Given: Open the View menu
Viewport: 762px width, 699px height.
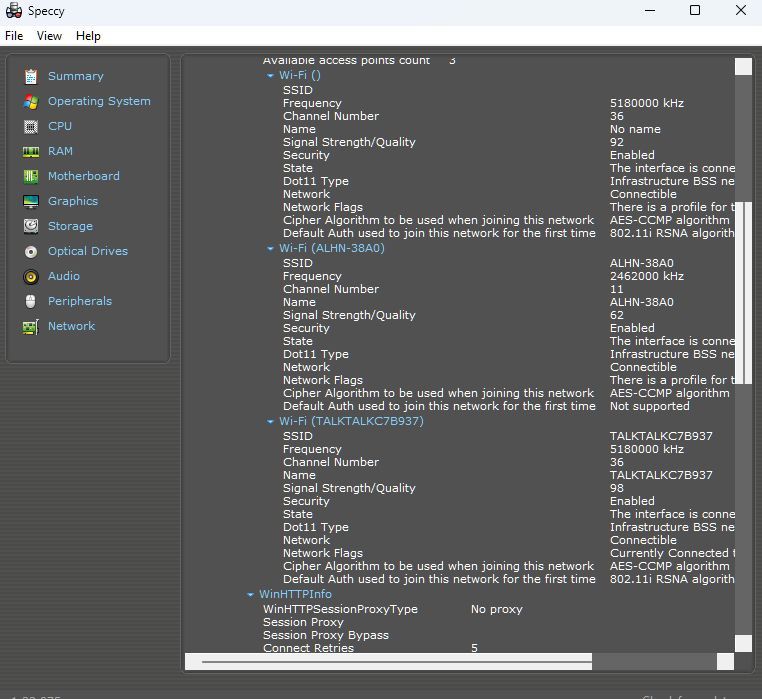Looking at the screenshot, I should click(x=49, y=36).
